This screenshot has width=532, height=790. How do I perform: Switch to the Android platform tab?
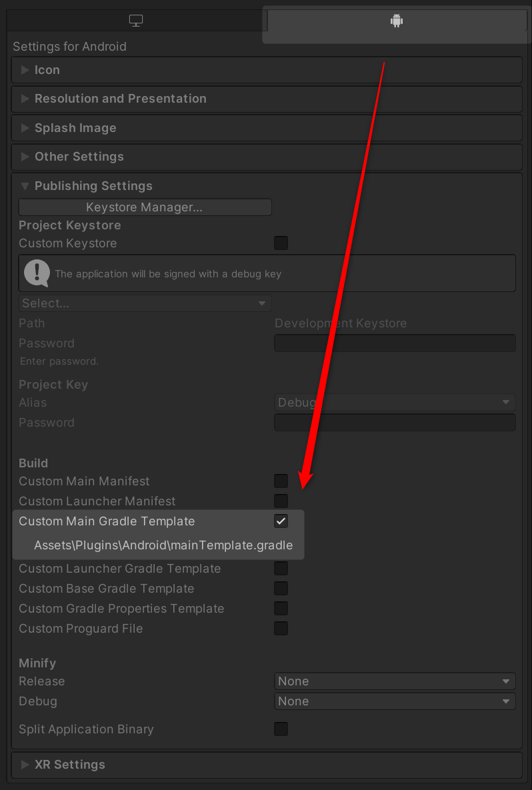point(397,21)
